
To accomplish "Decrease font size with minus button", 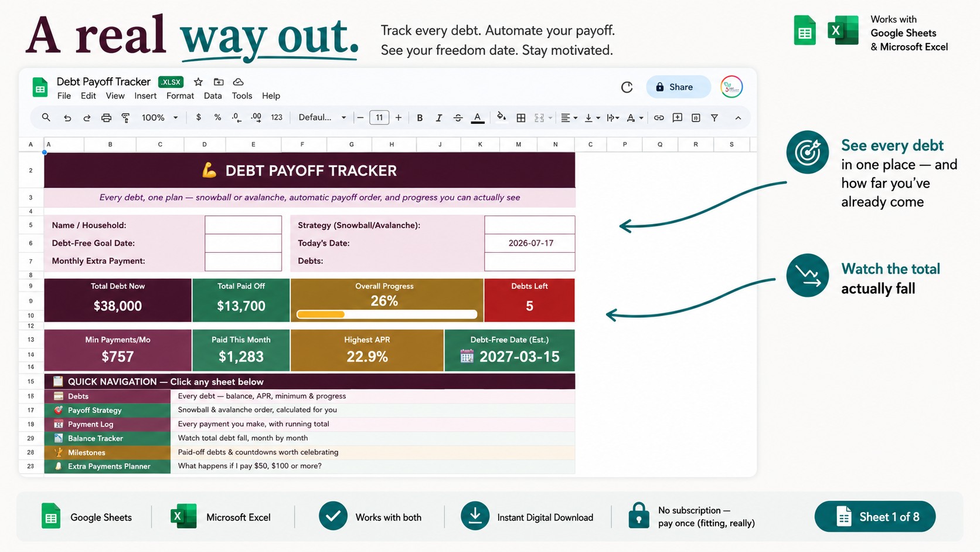I will click(360, 118).
